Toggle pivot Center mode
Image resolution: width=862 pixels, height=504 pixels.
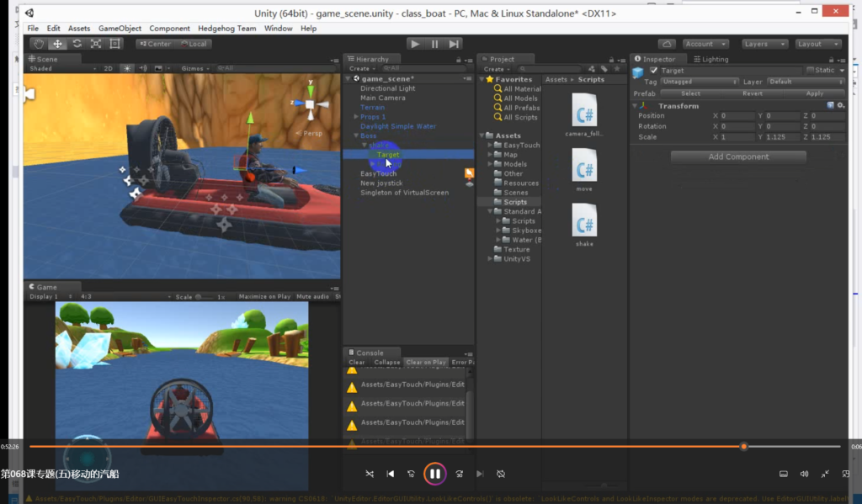[155, 44]
